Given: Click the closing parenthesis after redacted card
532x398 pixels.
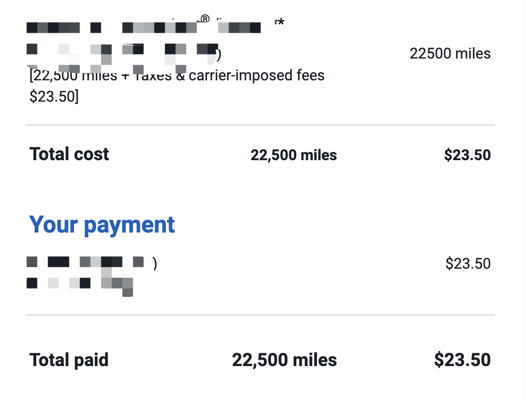Looking at the screenshot, I should (x=155, y=263).
